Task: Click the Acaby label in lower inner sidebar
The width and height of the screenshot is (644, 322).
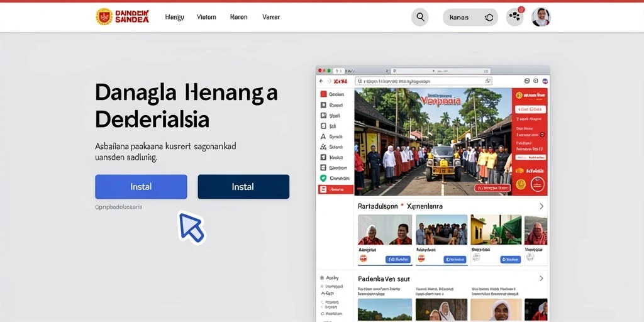Action: [332, 278]
